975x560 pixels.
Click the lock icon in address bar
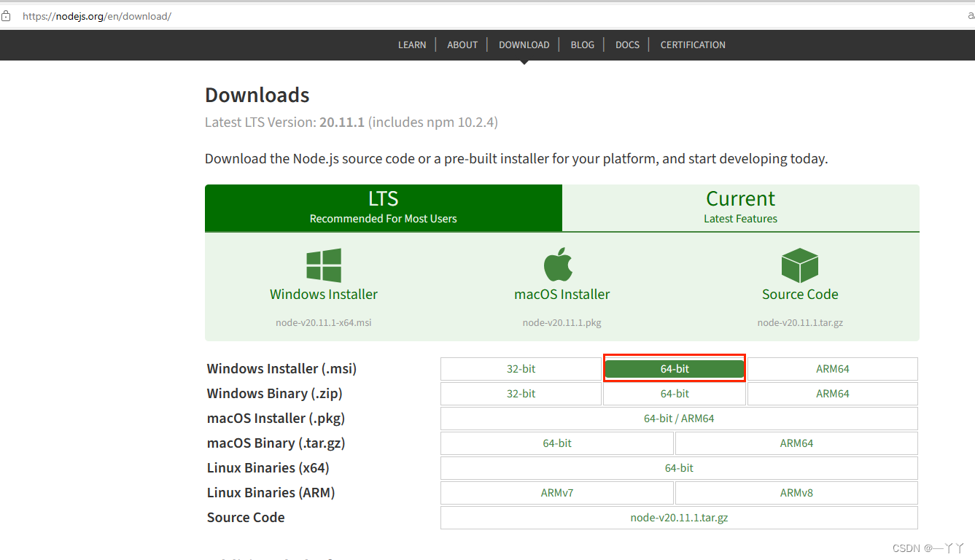point(7,16)
